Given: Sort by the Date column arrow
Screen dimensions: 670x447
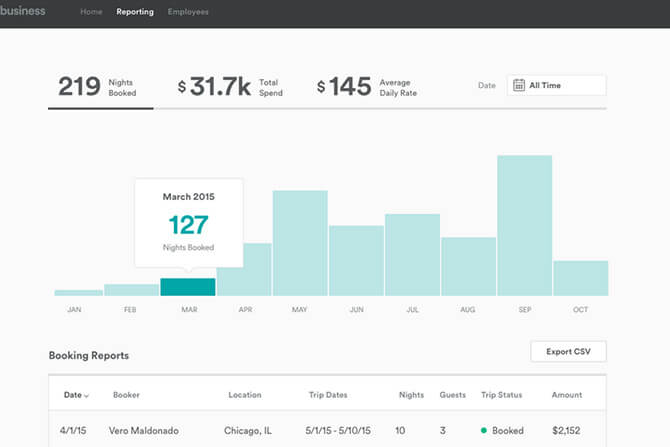Looking at the screenshot, I should 87,396.
